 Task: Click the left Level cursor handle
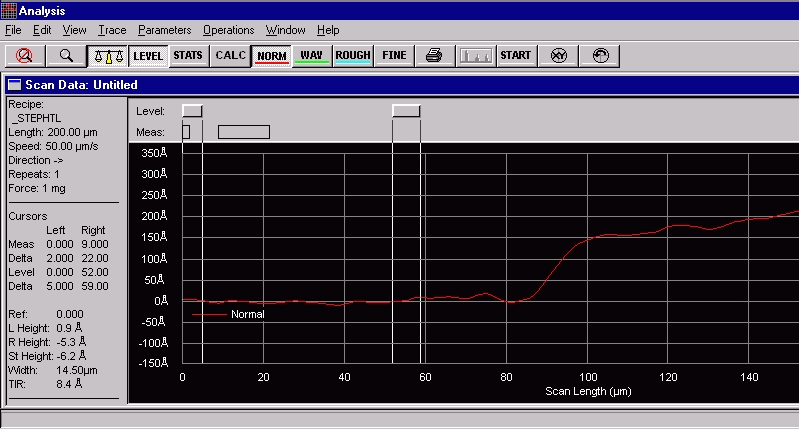(x=192, y=110)
